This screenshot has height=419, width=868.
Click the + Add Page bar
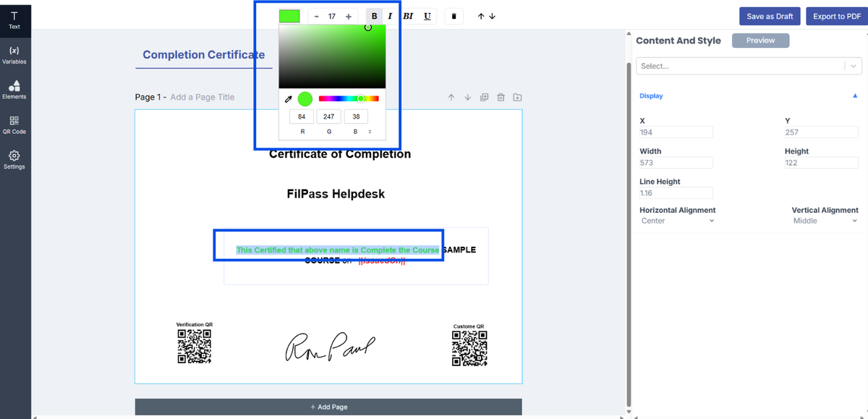coord(328,407)
